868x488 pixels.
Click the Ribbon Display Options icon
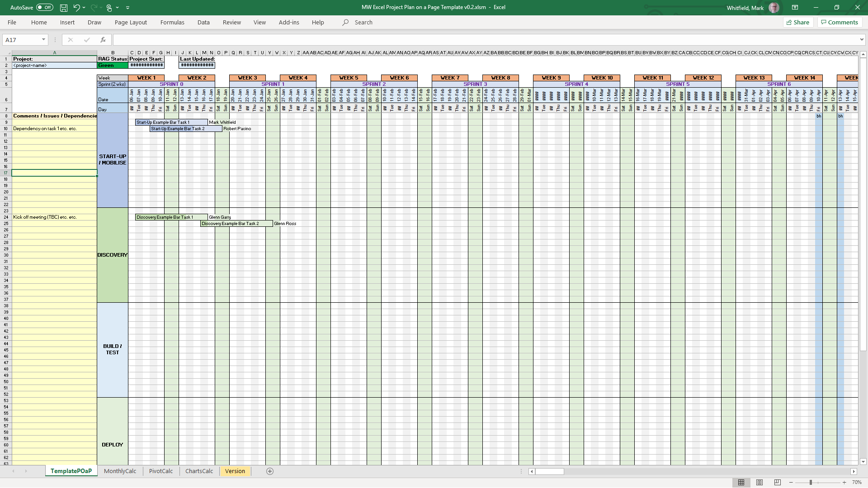[795, 7]
